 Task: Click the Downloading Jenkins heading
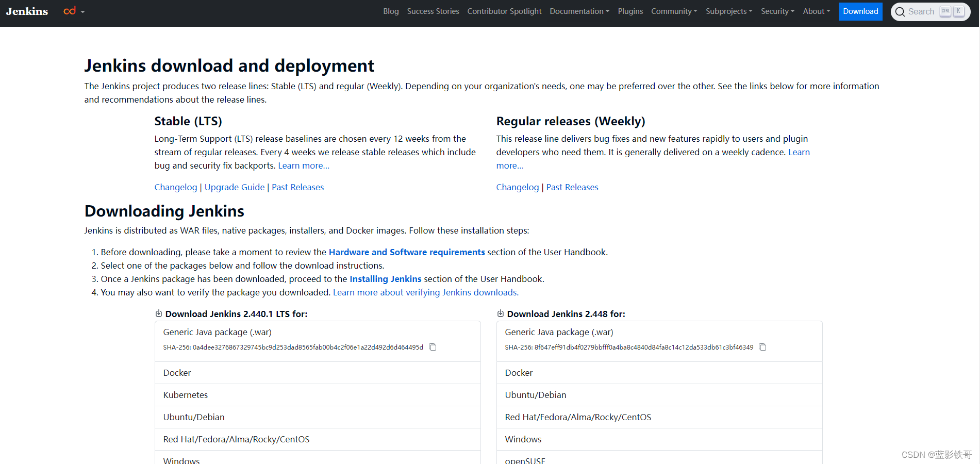(164, 211)
